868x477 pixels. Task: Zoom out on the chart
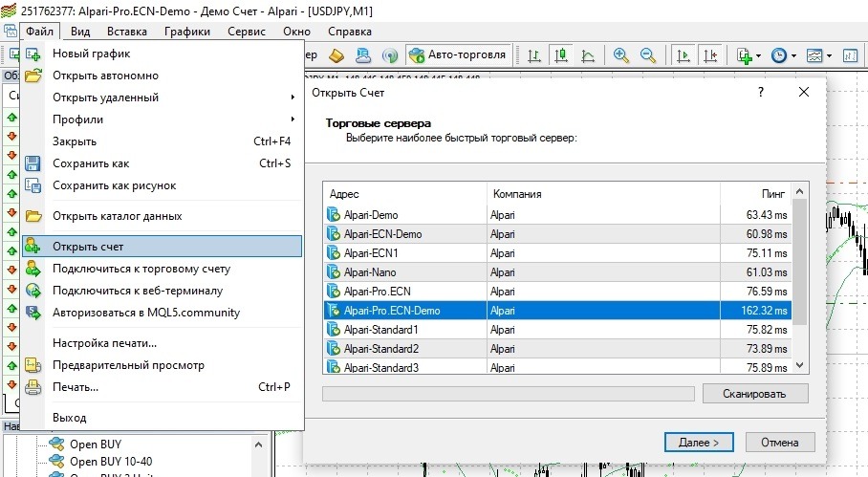tap(648, 55)
